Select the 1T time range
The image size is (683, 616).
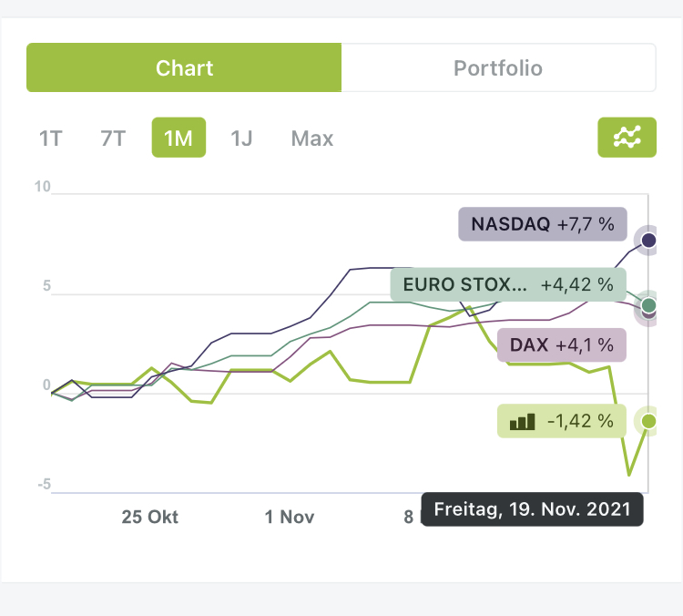[51, 139]
